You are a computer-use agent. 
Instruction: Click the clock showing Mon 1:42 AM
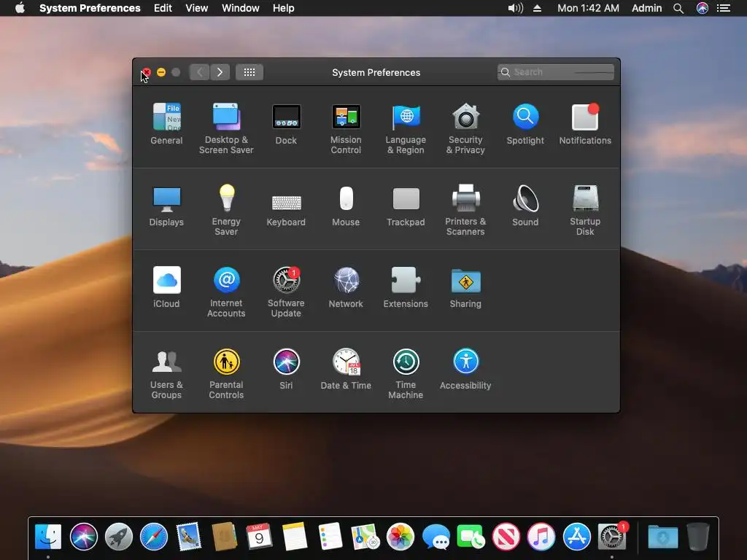[x=589, y=8]
